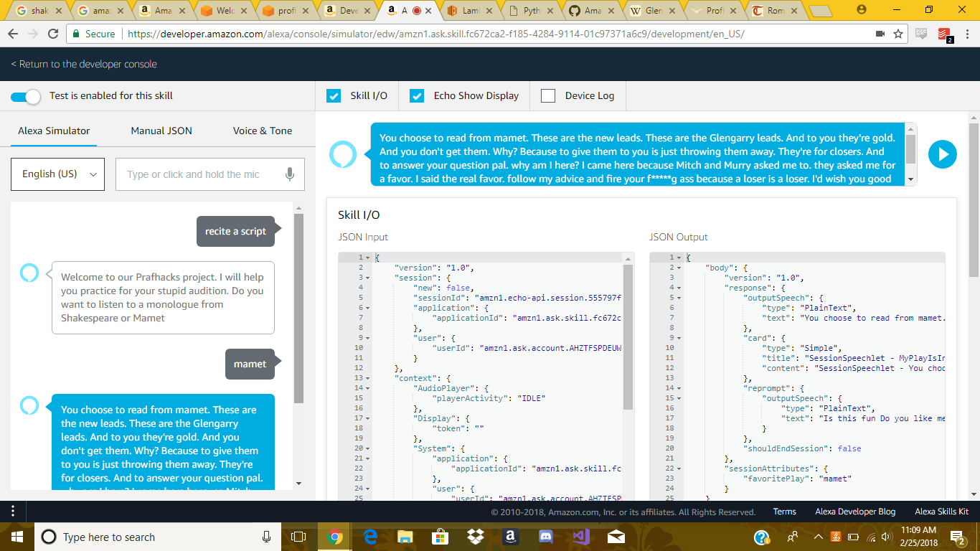This screenshot has height=551, width=980.
Task: Select the Alexa Simulator tab
Action: coord(54,131)
